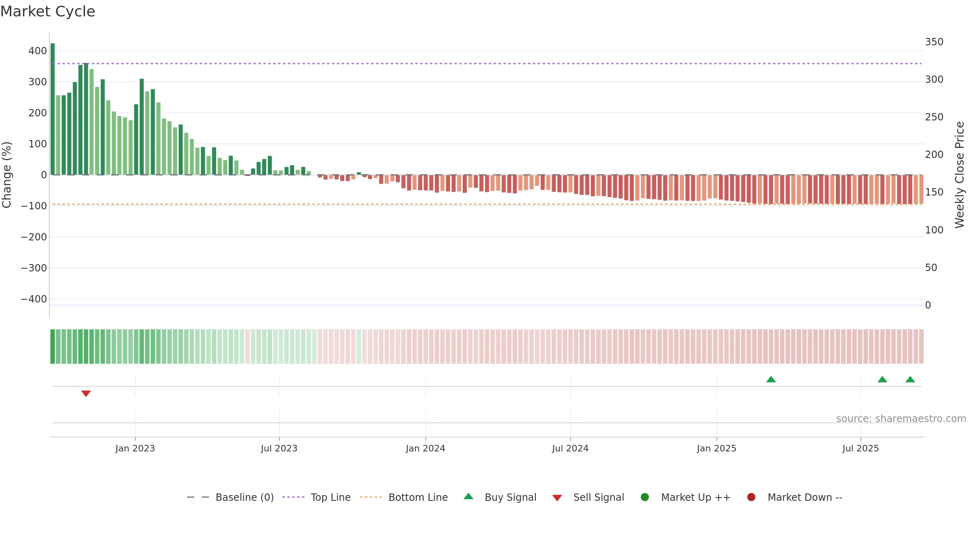Toggle the Buy Signal legend entry
980x551 pixels.
pos(500,497)
